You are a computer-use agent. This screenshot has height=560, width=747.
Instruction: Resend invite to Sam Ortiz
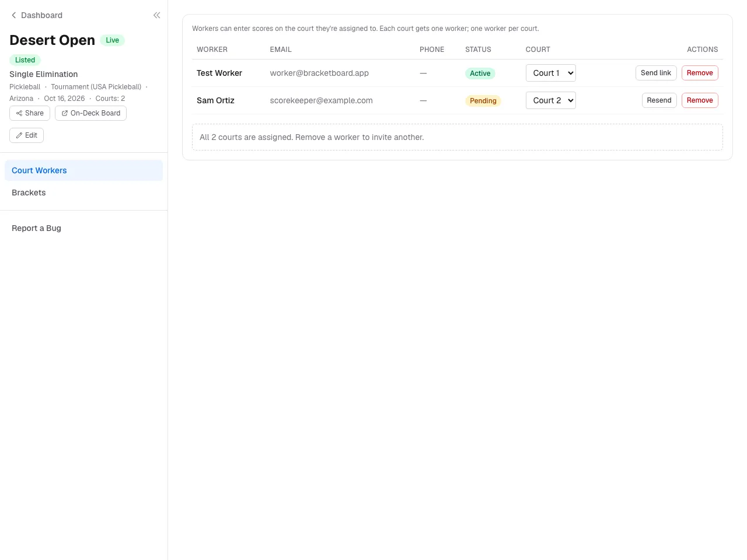coord(659,100)
